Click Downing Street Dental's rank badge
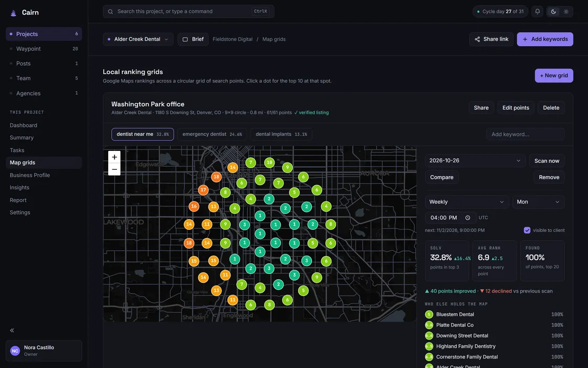Image resolution: width=588 pixels, height=368 pixels. (x=429, y=336)
